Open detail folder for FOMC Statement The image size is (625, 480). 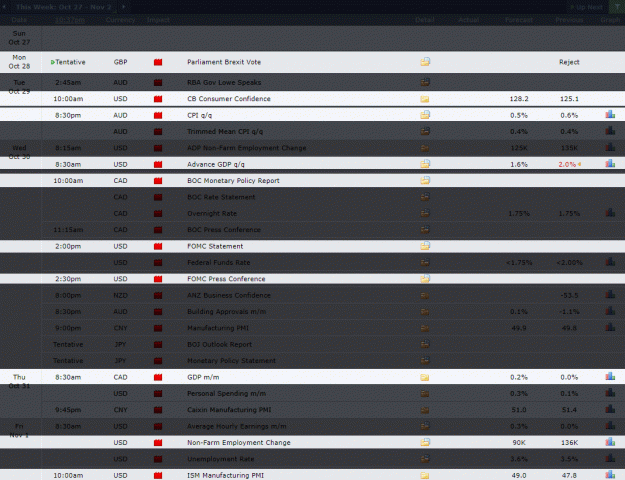[425, 246]
